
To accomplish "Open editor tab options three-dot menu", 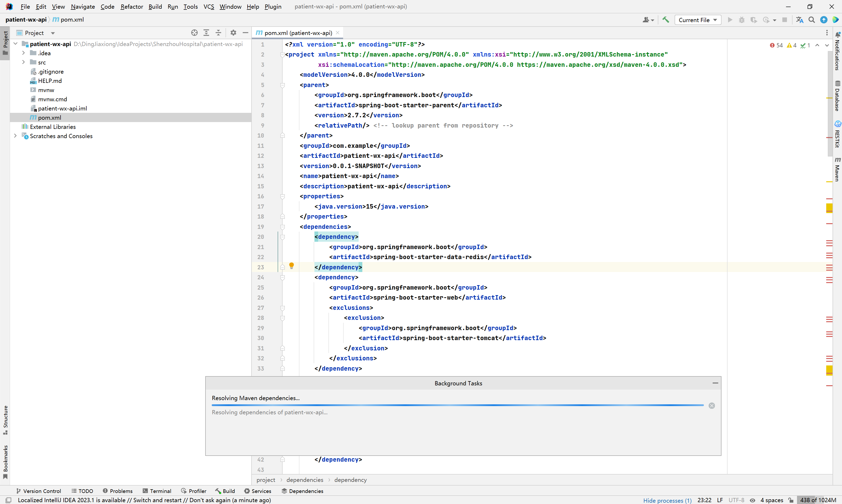I will [x=827, y=33].
